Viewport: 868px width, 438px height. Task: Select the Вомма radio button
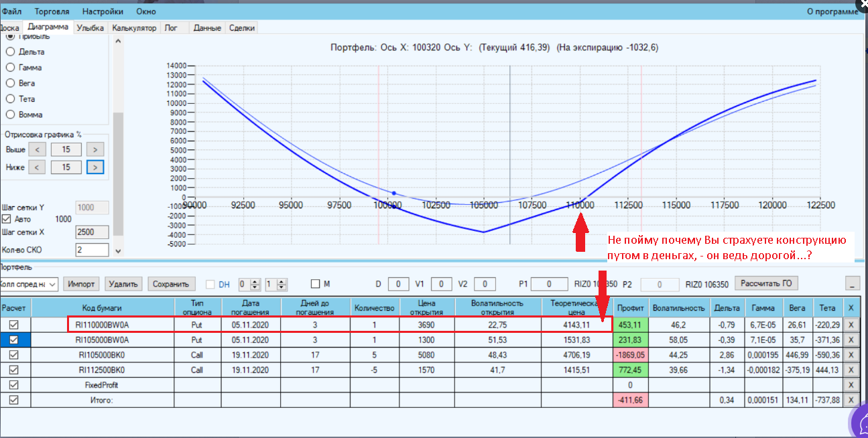point(10,115)
